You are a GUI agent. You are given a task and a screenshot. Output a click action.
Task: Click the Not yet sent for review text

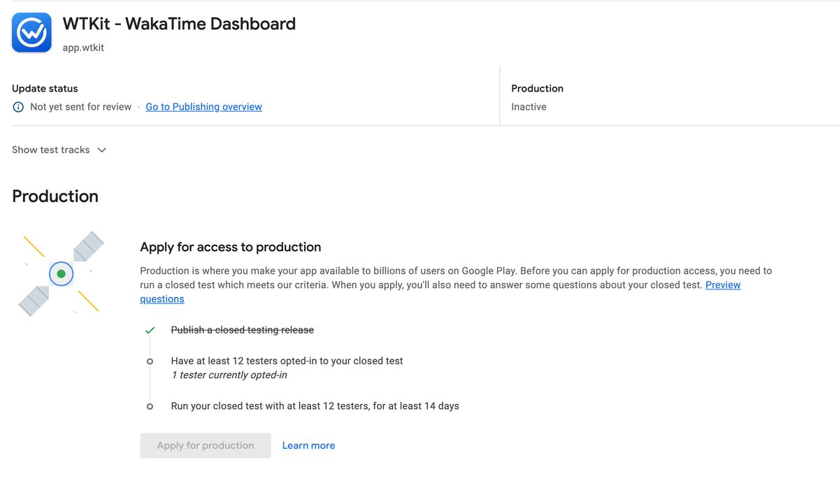click(81, 107)
